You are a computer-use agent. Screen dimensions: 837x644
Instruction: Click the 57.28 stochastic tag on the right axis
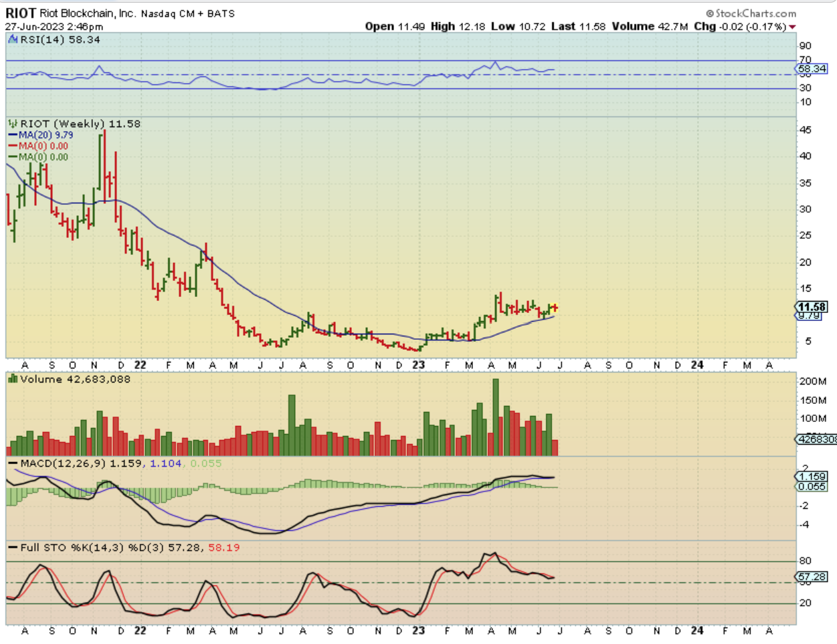(812, 576)
